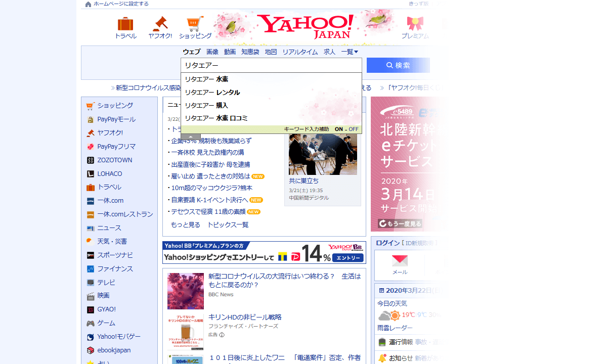The width and height of the screenshot is (607, 364).
Task: Open the 雨雲レーダー link
Action: click(395, 328)
